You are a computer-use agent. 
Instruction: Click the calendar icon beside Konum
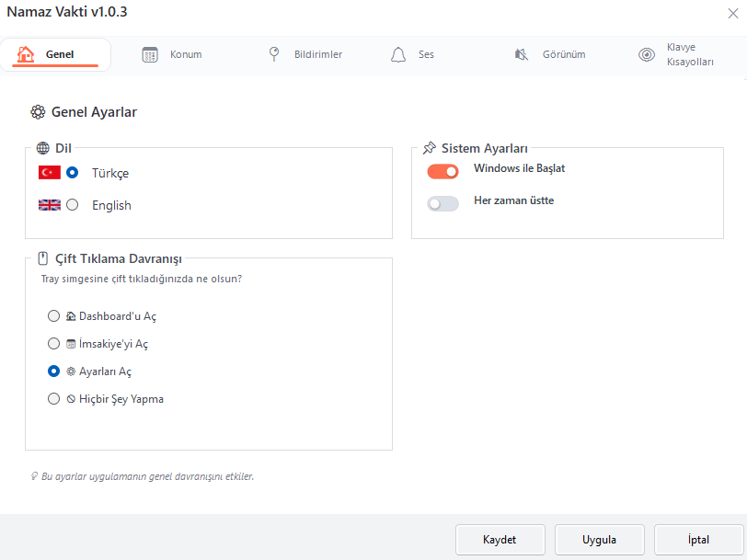click(x=150, y=55)
